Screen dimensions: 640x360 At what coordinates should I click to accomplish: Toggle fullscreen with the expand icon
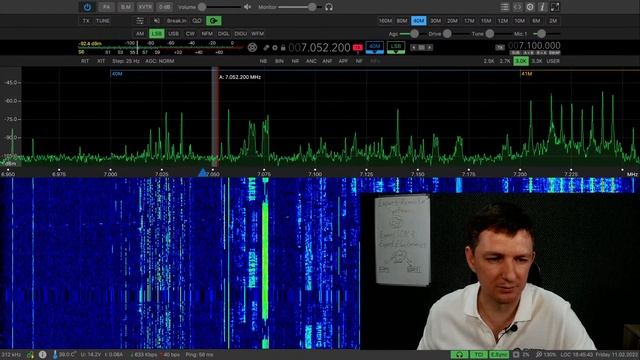(555, 7)
